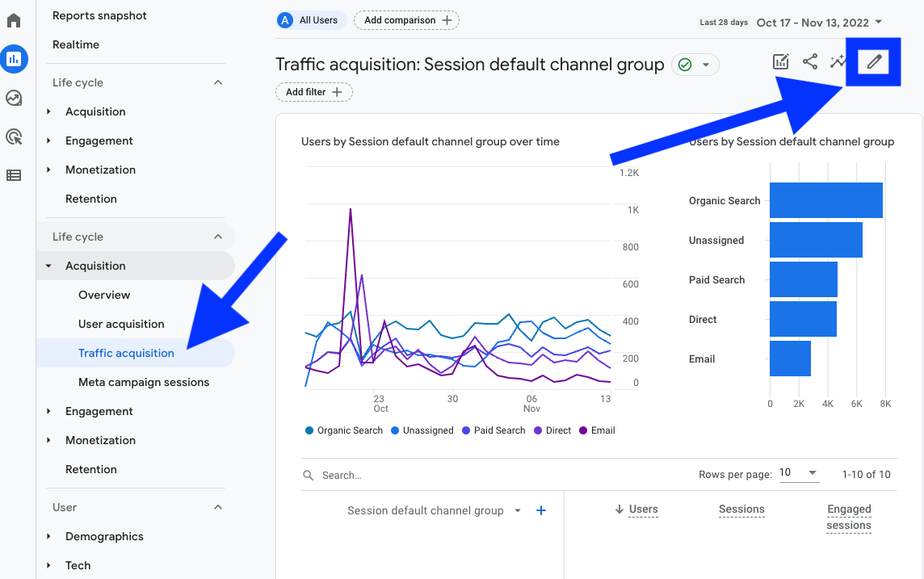This screenshot has width=924, height=579.
Task: Open the Insights sparkle icon
Action: [838, 61]
